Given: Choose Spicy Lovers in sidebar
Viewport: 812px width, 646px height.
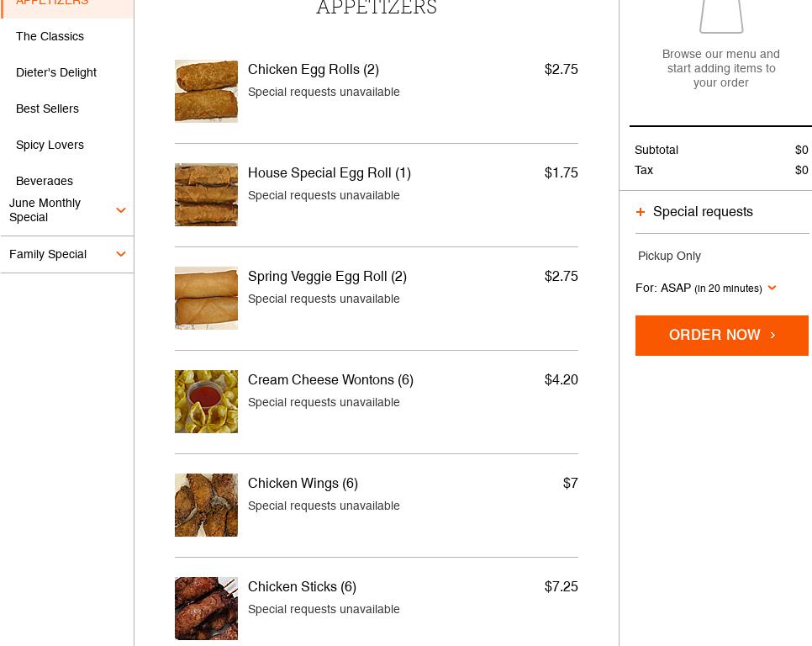Looking at the screenshot, I should click(x=50, y=145).
